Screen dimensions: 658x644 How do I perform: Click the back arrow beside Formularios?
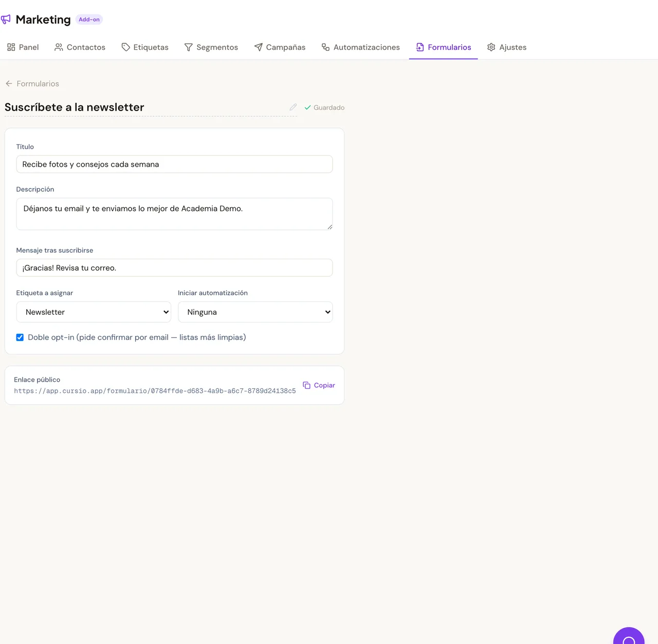(9, 83)
